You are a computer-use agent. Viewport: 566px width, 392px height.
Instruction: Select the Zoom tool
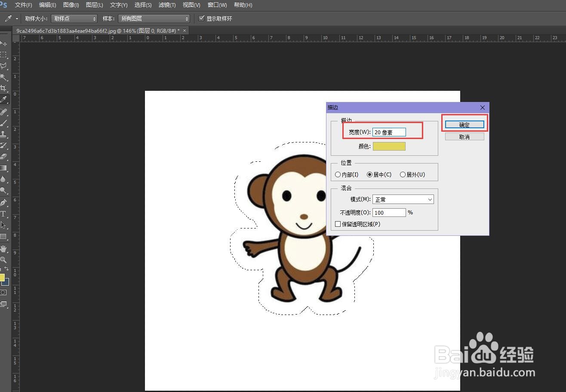pos(3,260)
